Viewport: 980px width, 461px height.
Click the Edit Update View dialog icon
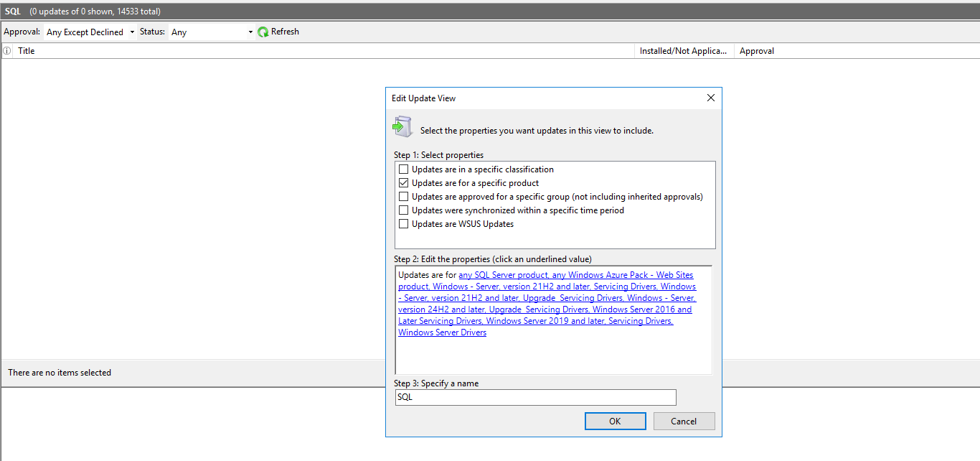(x=402, y=126)
